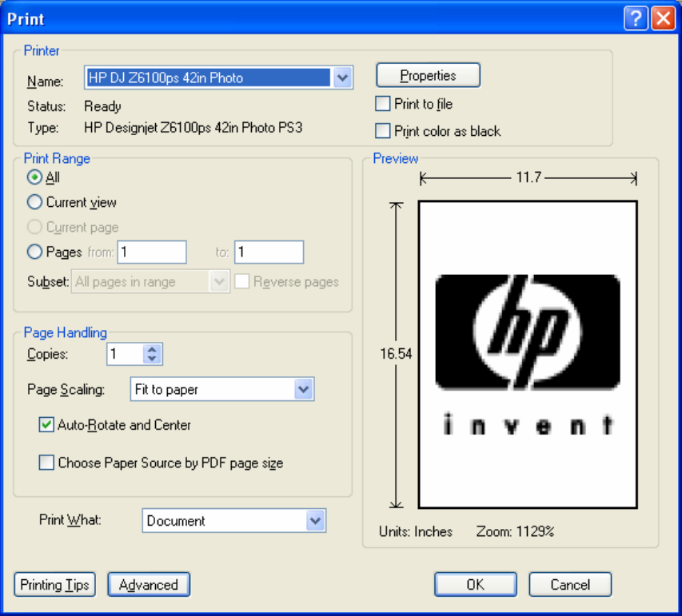Click the Units: Inches text
This screenshot has width=682, height=616.
[416, 531]
